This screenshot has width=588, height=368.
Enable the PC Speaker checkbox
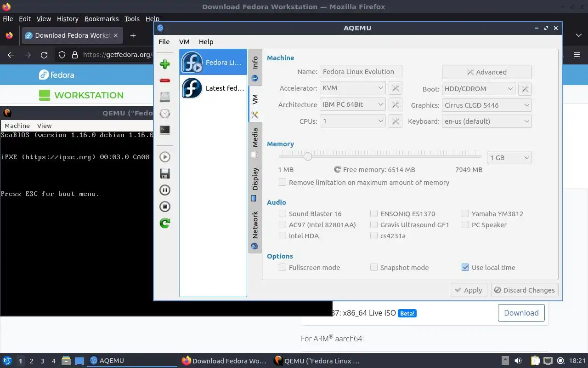click(x=484, y=225)
